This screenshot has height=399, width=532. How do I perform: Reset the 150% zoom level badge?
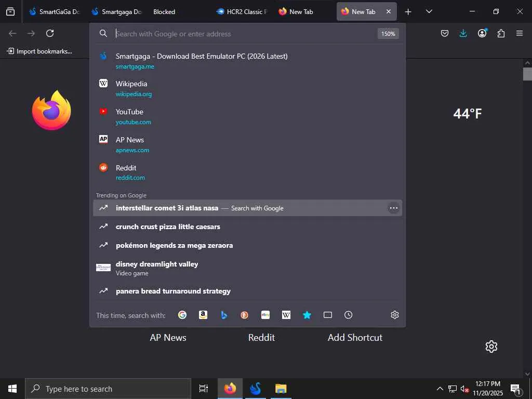pos(388,34)
